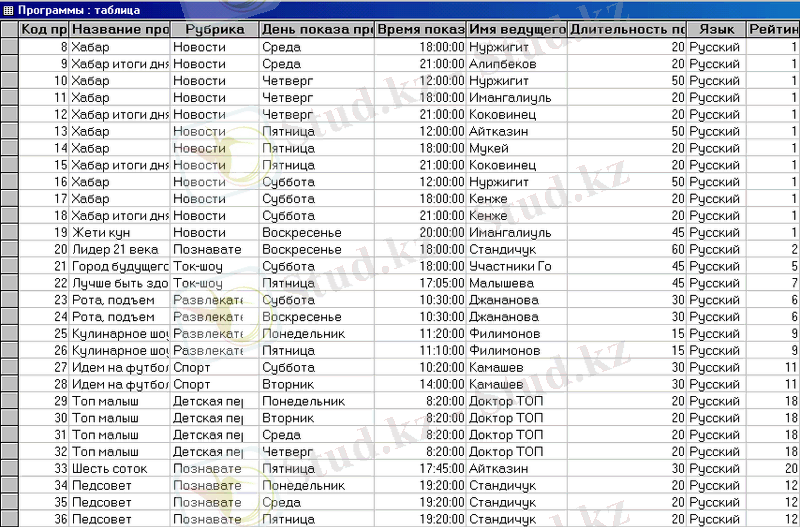Select 'Педсовет' in row 34
Viewport: 800px width, 527px height.
[x=120, y=485]
